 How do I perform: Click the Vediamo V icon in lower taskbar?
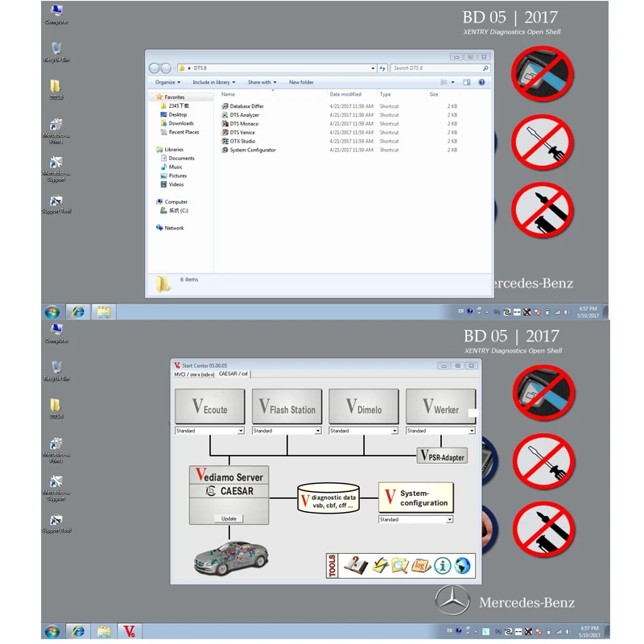130,631
